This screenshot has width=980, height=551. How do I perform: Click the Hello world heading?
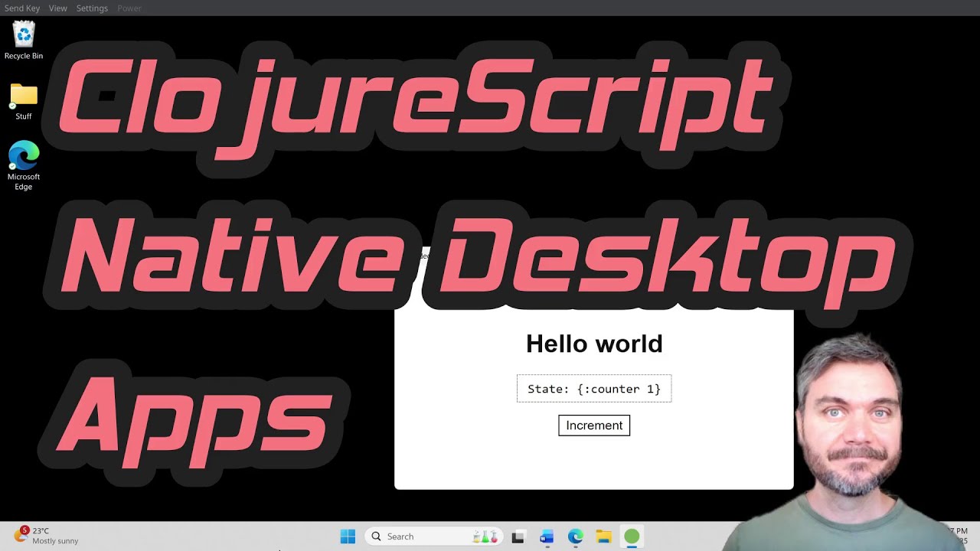click(594, 344)
